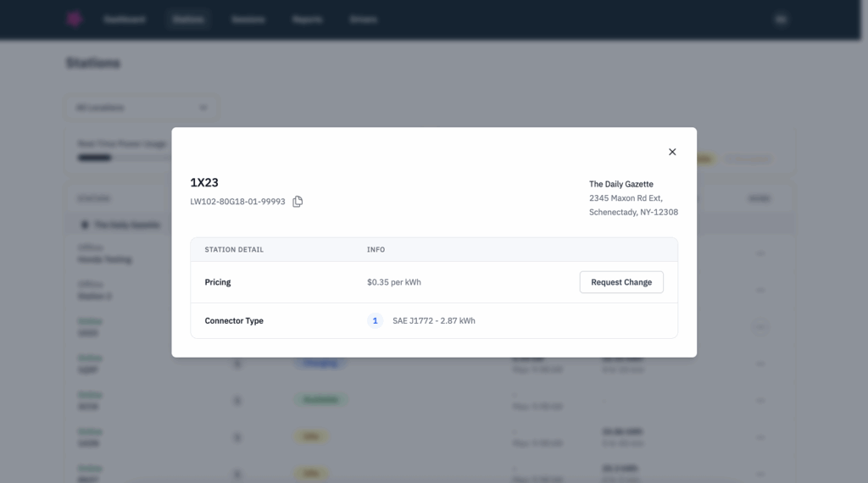Go to the Stations nav tab
The image size is (868, 483).
tap(188, 19)
